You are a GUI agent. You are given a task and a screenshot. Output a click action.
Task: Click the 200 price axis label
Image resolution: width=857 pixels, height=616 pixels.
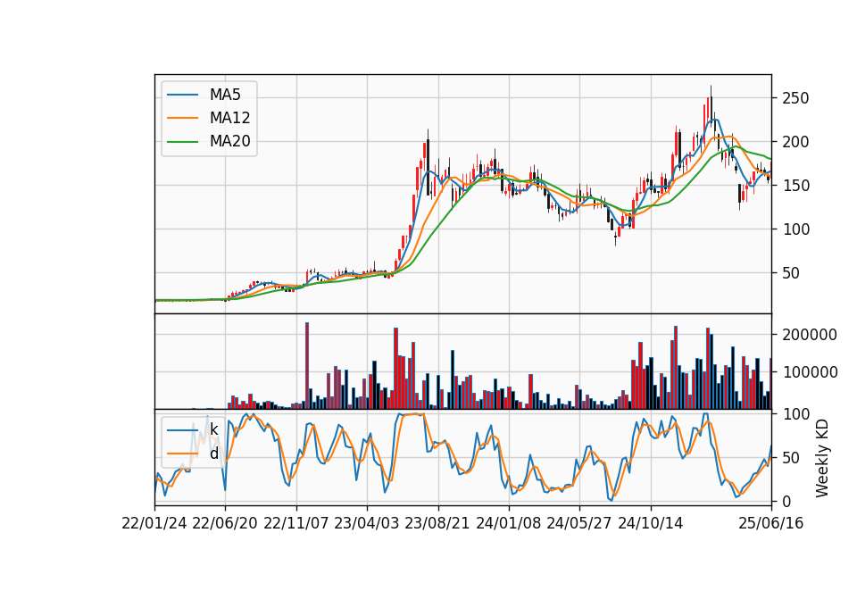[795, 142]
